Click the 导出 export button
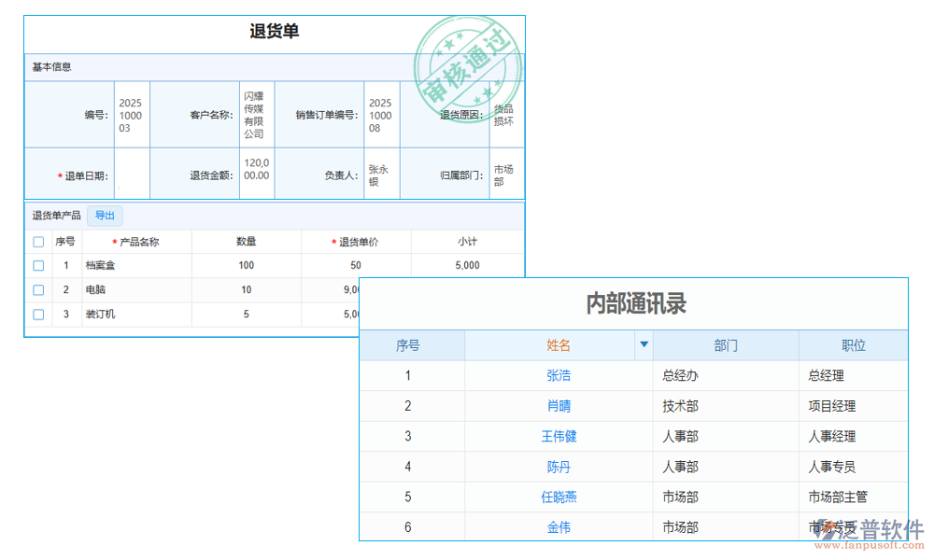934x560 pixels. click(105, 216)
